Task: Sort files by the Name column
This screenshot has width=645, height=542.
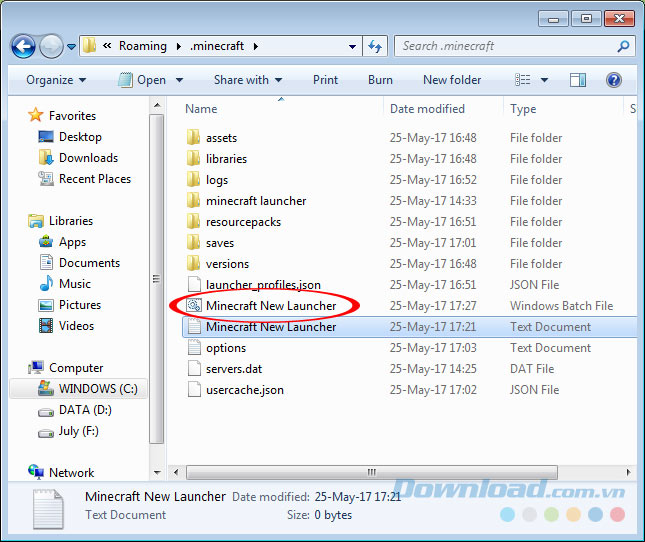Action: point(201,109)
